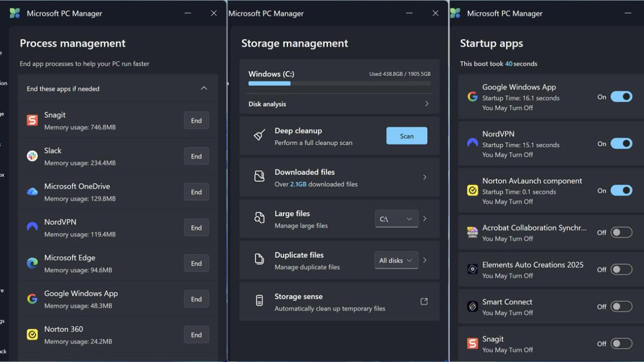Click the Microsoft Edge icon

32,263
